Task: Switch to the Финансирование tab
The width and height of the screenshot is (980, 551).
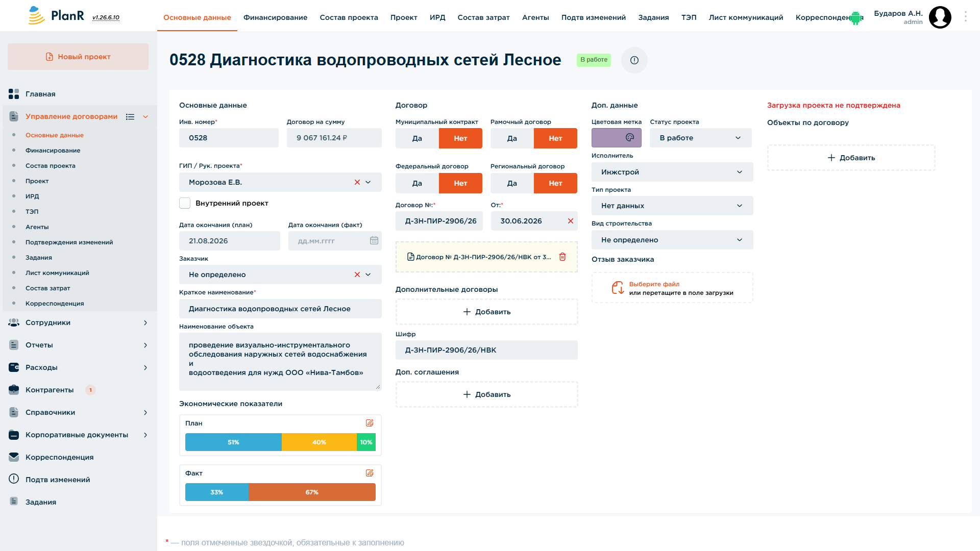Action: pos(275,17)
